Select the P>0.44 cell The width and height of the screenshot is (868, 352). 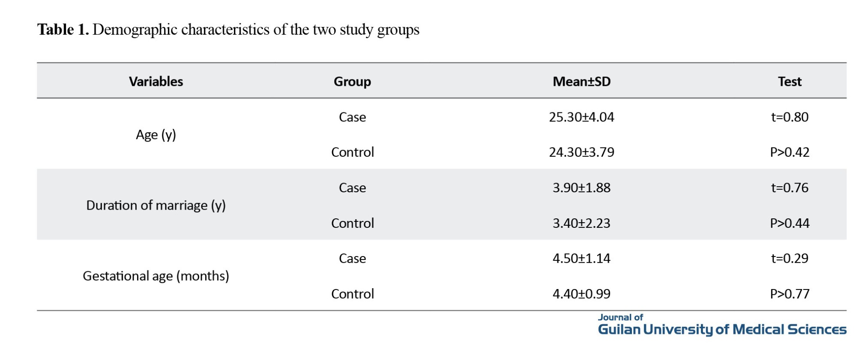coord(789,223)
